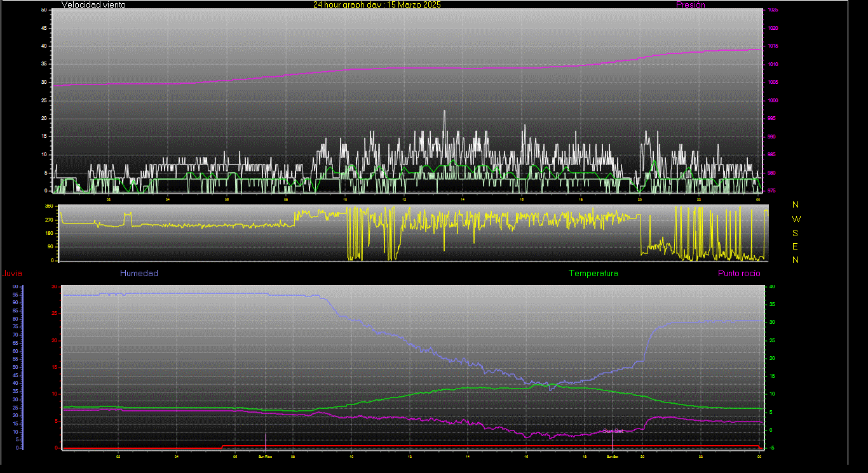Click the '-5' temperature axis value
868x473 pixels.
771,448
